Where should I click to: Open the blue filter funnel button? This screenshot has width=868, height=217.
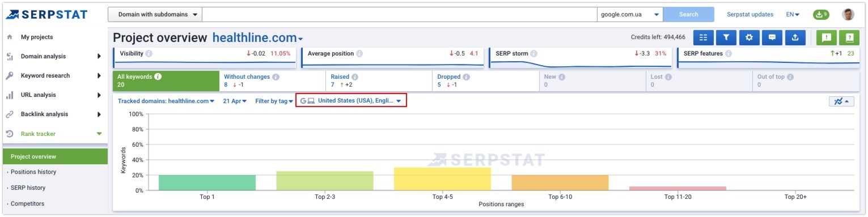coord(726,37)
